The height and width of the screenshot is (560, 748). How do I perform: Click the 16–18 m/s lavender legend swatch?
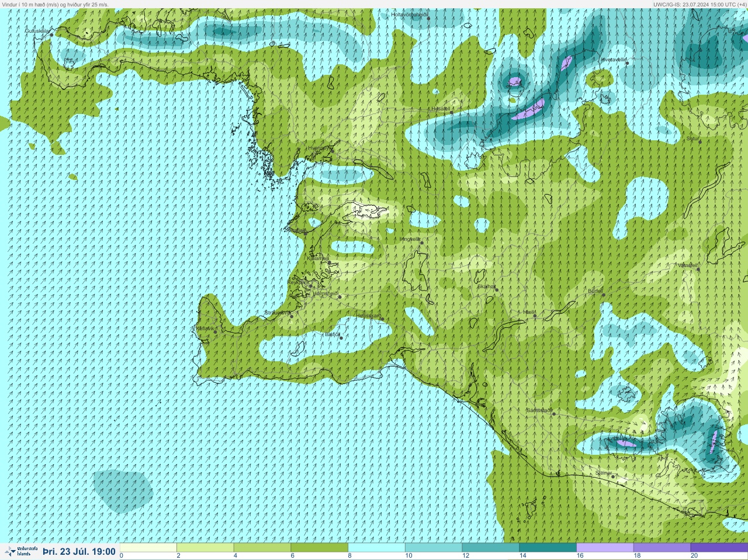click(x=605, y=548)
